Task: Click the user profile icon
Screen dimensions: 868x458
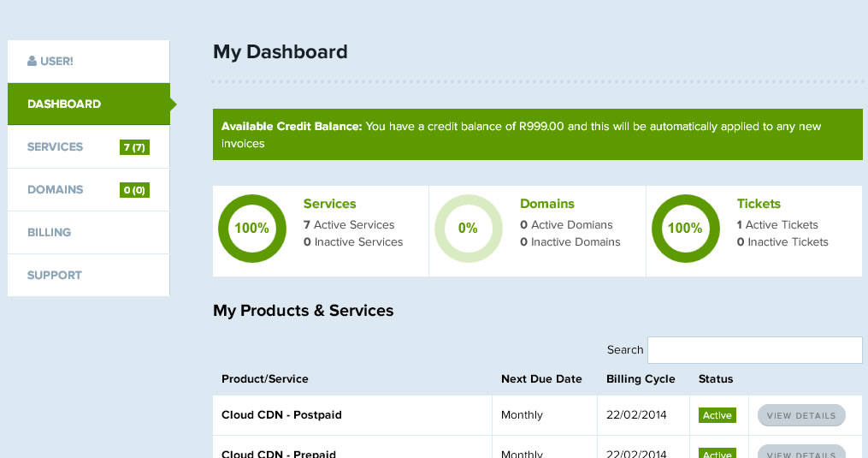Action: coord(32,61)
